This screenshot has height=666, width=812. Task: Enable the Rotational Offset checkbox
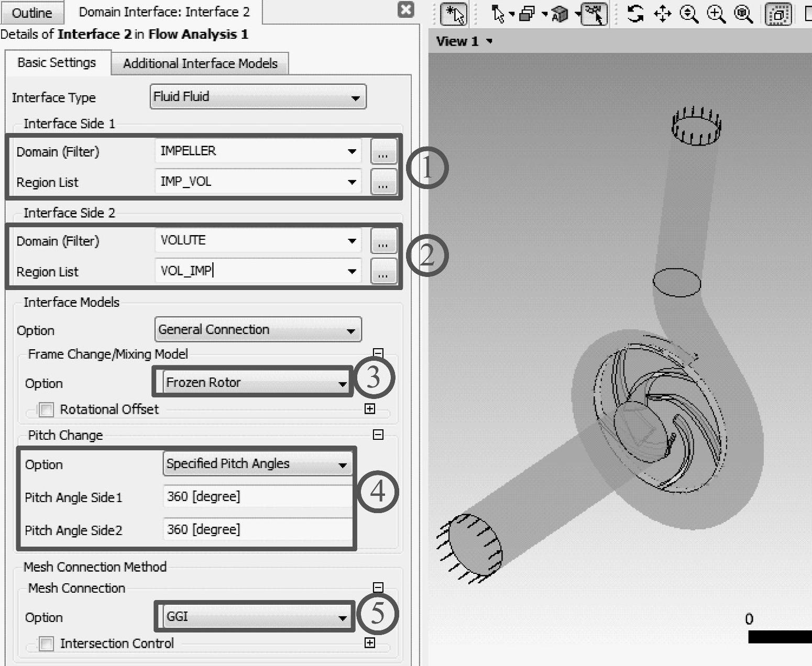pyautogui.click(x=47, y=409)
